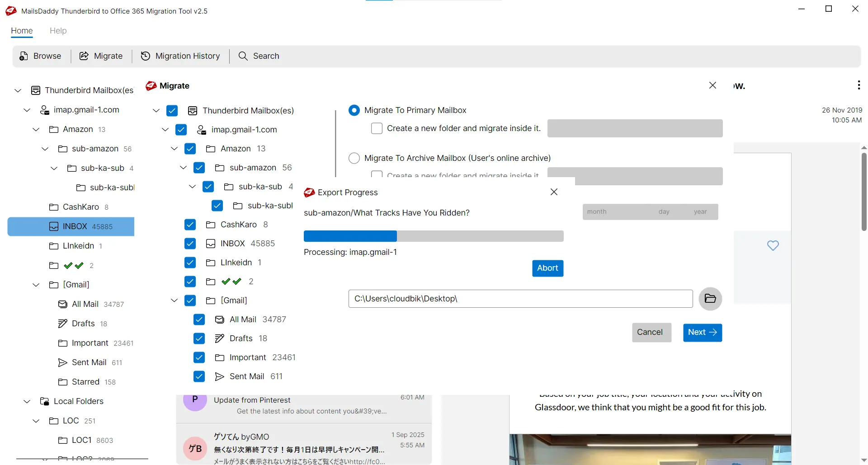This screenshot has height=465, width=868.
Task: Click the Drafts folder icon in the sidebar
Action: pyautogui.click(x=63, y=324)
